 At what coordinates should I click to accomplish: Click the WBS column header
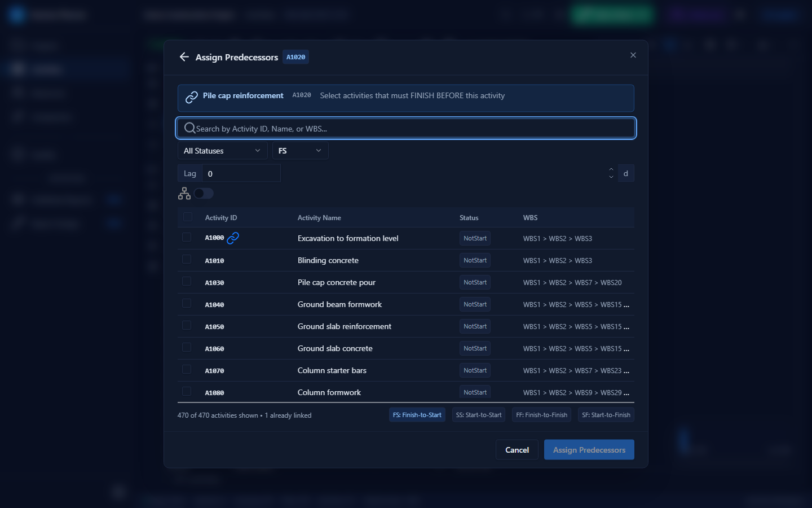pyautogui.click(x=531, y=218)
